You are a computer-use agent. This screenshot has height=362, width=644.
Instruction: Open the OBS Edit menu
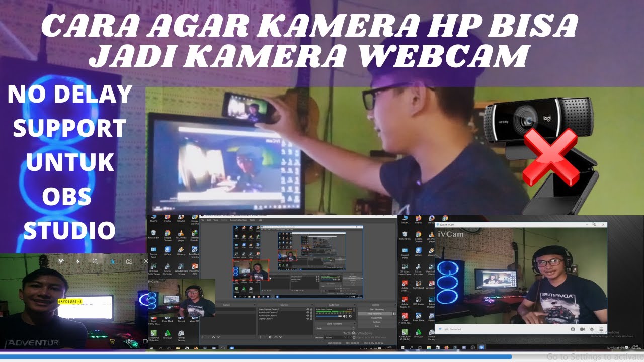(209, 220)
